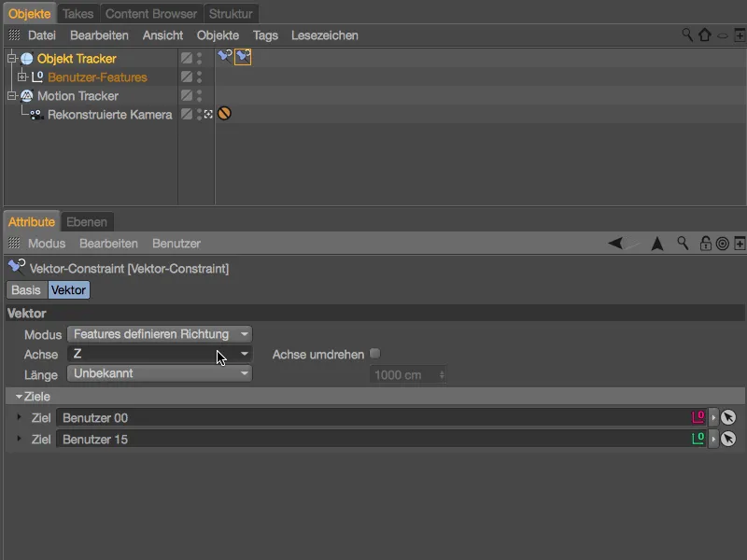Click the Objekt Tracker object icon
Viewport: 747px width, 560px height.
click(x=27, y=59)
